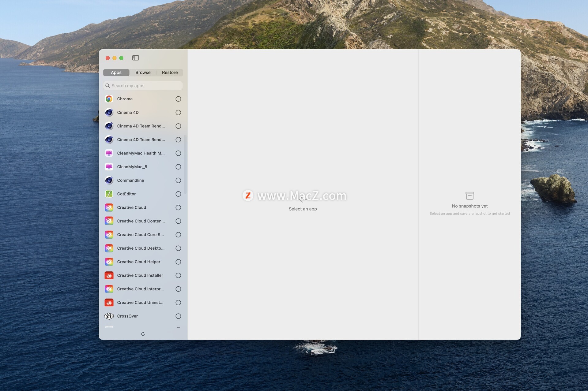Click the refresh icon below the app list
The width and height of the screenshot is (588, 391).
click(x=143, y=334)
